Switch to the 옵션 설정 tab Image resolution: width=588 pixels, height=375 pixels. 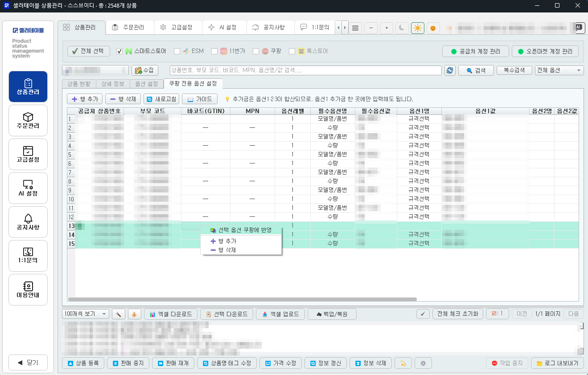point(147,84)
